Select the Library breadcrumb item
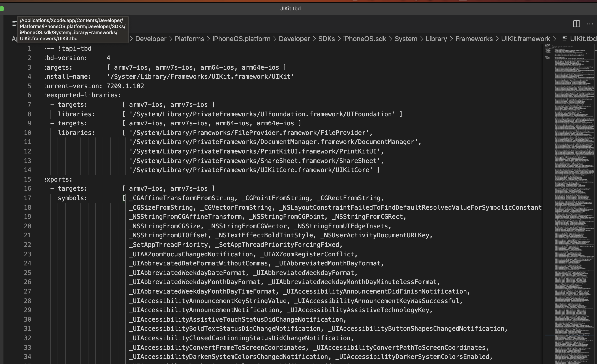The image size is (597, 364). [436, 39]
